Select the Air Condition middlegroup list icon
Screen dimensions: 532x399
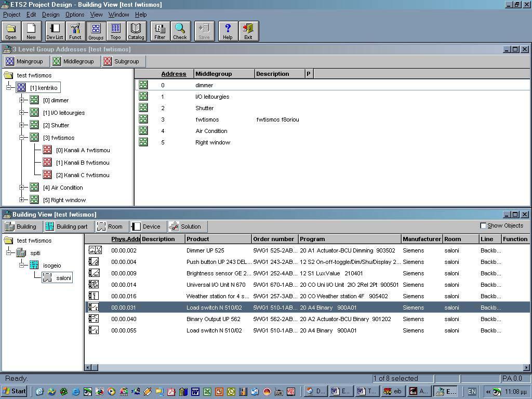tap(143, 130)
